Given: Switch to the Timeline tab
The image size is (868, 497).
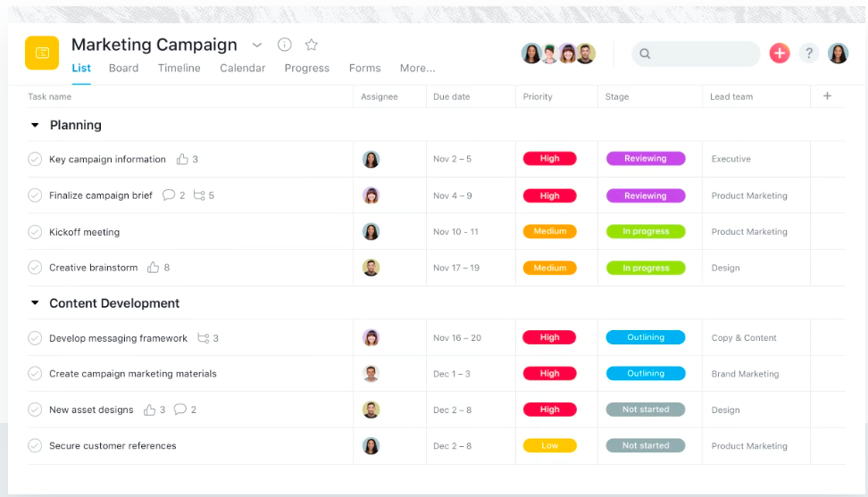Looking at the screenshot, I should pyautogui.click(x=179, y=68).
